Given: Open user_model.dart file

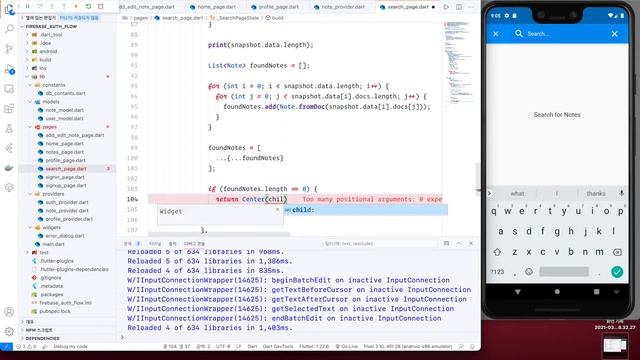Looking at the screenshot, I should tap(64, 118).
